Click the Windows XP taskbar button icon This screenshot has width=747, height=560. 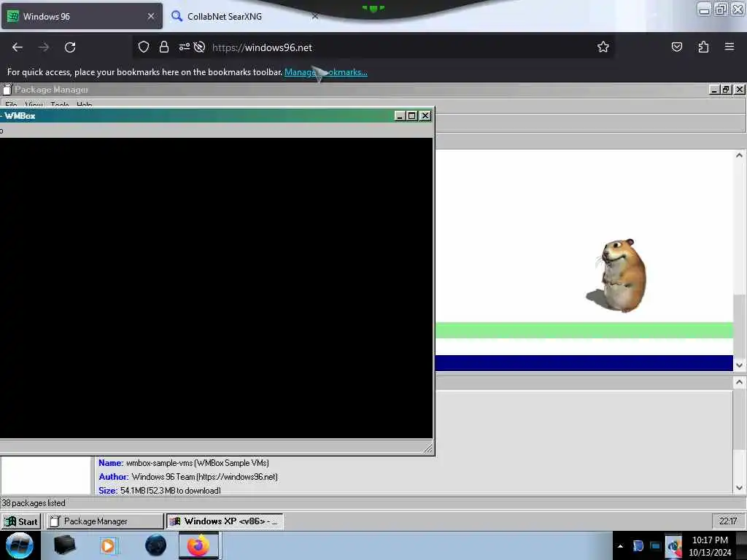tap(175, 521)
